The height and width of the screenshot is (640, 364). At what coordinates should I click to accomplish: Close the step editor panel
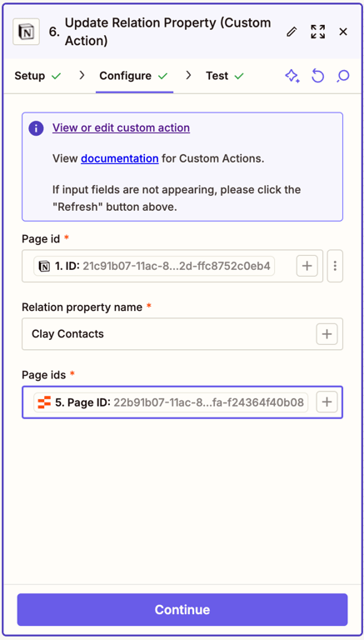[343, 32]
